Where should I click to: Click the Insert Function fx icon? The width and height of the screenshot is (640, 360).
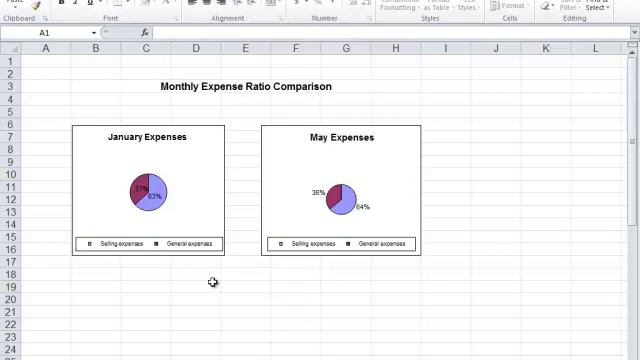[x=145, y=33]
